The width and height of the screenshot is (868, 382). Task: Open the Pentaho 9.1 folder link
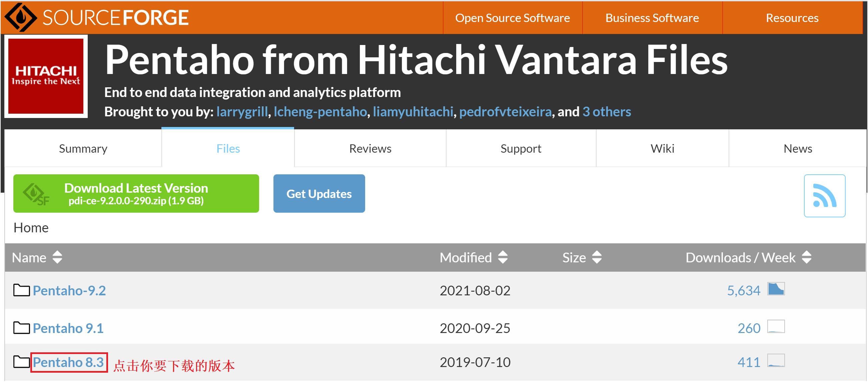[68, 328]
